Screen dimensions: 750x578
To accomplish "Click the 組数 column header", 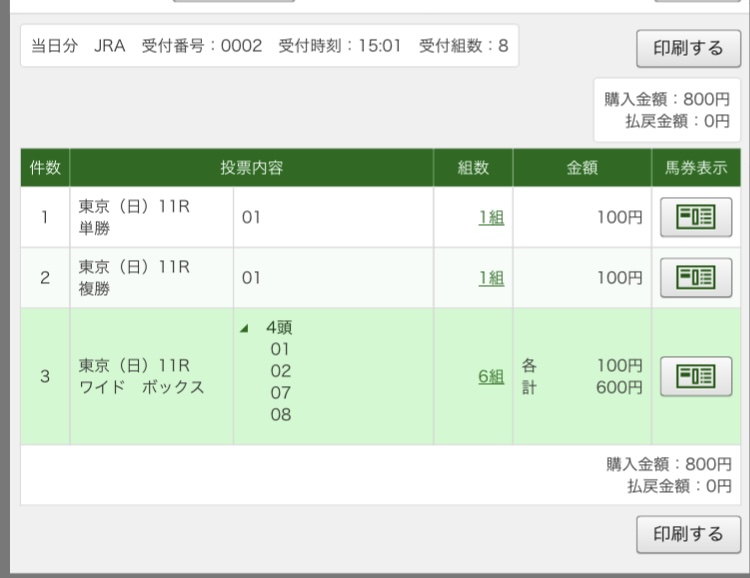I will [473, 168].
